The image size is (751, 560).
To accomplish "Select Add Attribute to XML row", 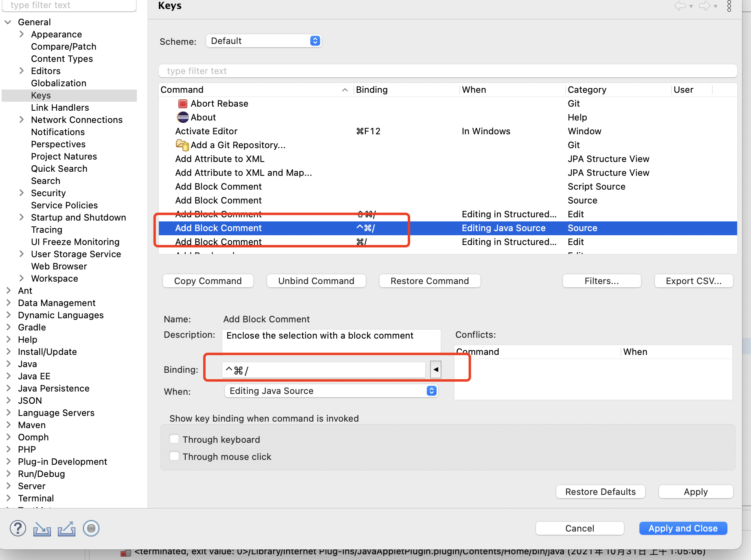I will pos(448,159).
